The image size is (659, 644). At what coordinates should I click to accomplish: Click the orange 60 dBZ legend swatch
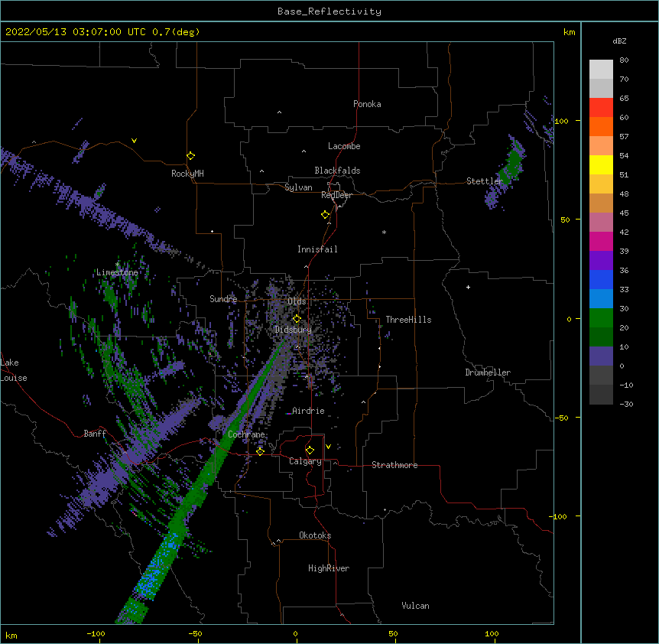pos(601,126)
